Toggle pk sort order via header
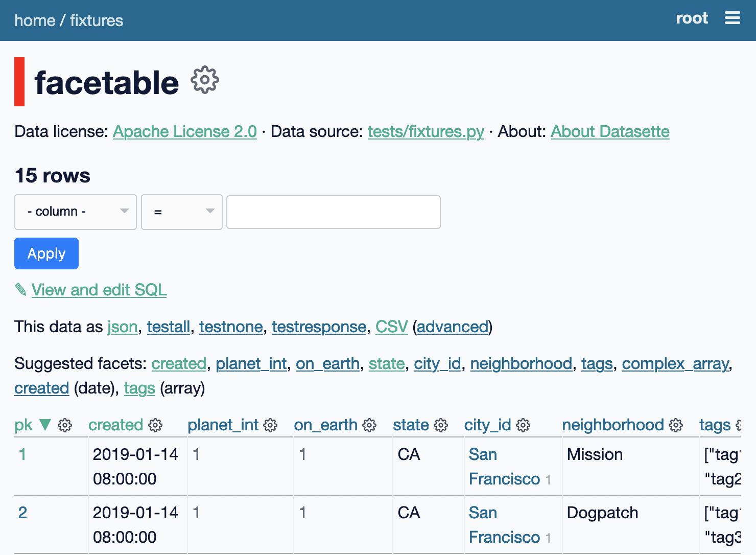Screen dimensions: 756x555 click(23, 425)
